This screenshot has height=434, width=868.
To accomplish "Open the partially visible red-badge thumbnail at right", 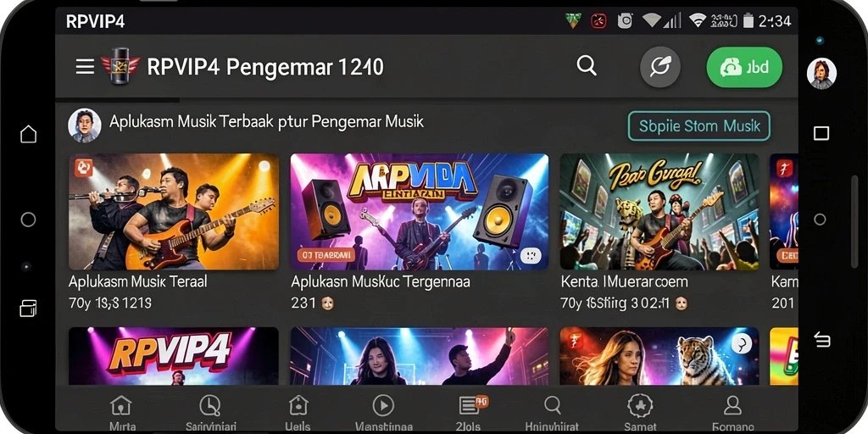I will click(784, 211).
